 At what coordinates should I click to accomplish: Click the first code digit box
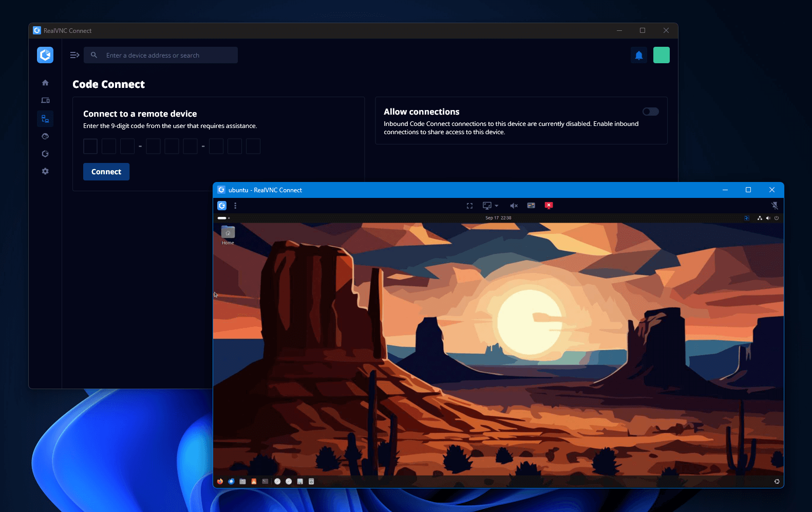pos(90,146)
